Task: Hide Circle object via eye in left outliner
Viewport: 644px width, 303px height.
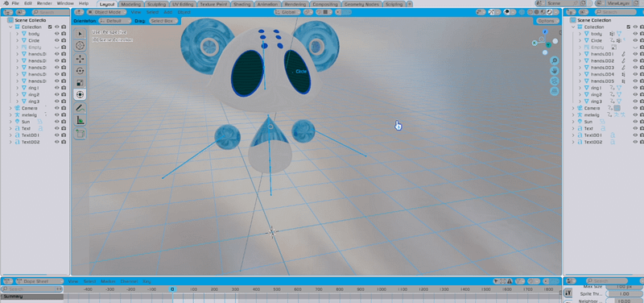Action: 56,41
